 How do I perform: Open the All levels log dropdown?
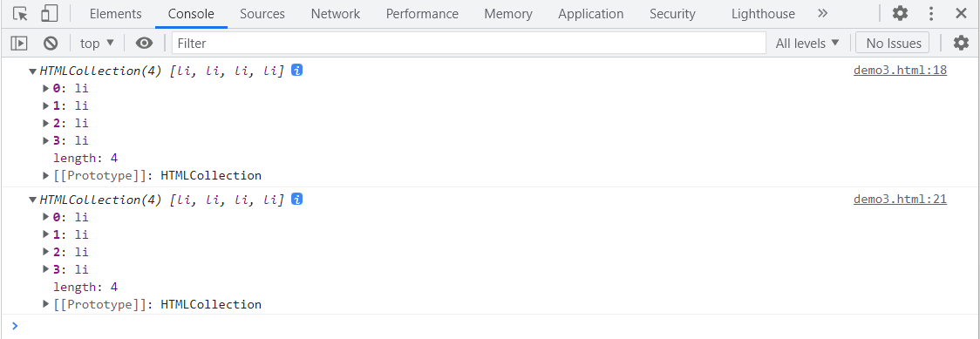pos(807,43)
